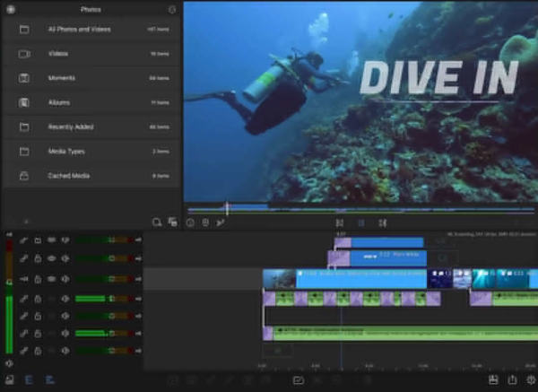Open the Moments category
Screen dimensions: 538x392
coord(92,78)
